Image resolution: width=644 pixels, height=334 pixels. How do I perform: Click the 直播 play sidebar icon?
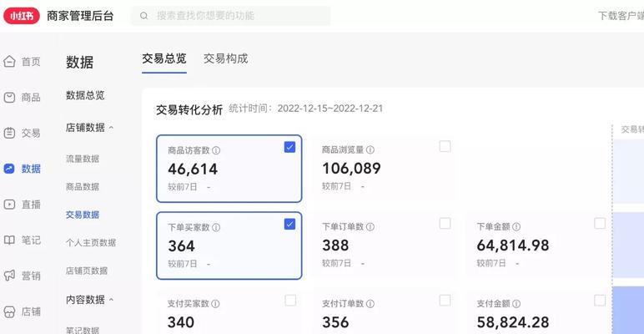[x=9, y=205]
